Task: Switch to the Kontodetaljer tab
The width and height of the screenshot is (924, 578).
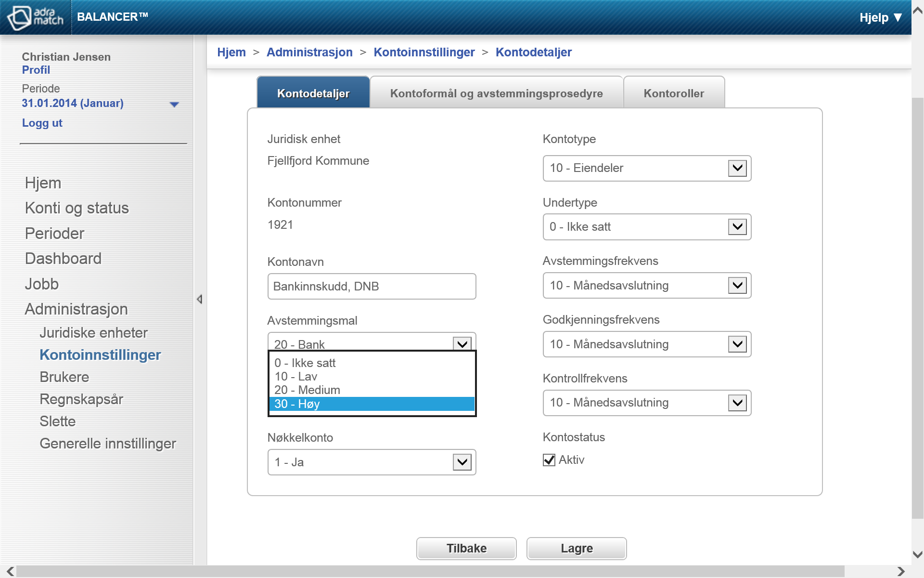Action: click(x=313, y=93)
